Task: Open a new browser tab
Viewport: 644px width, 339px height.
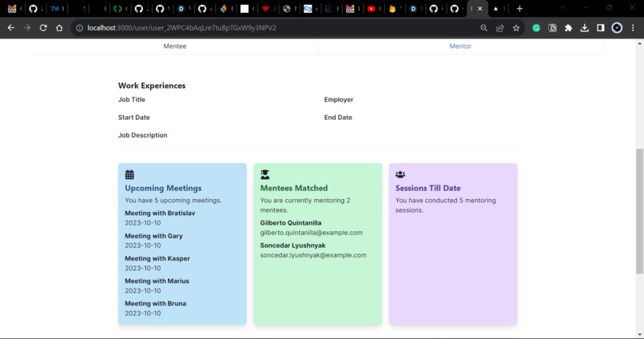Action: pyautogui.click(x=519, y=9)
